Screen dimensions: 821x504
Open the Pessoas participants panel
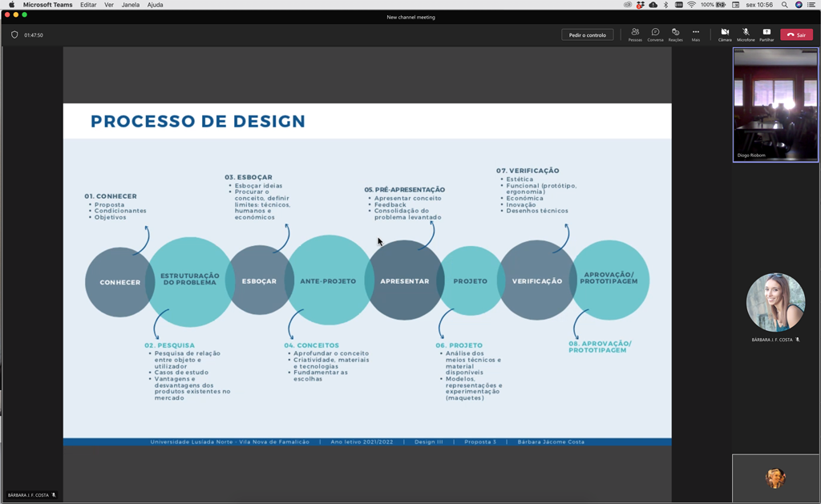click(635, 34)
